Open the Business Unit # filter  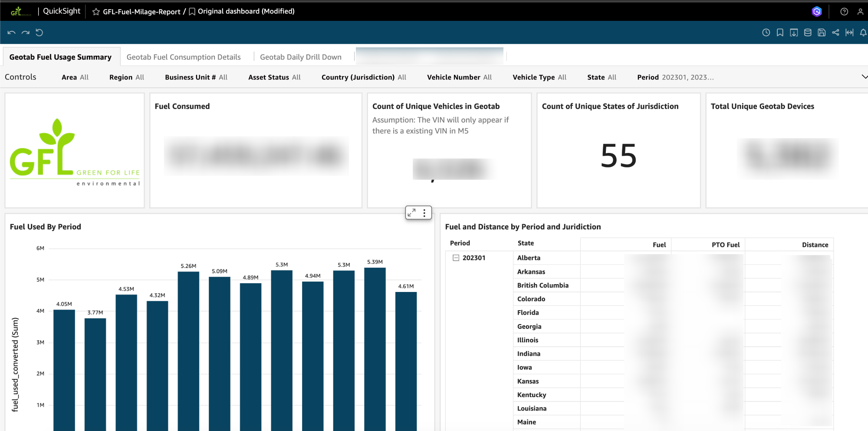[x=196, y=77]
